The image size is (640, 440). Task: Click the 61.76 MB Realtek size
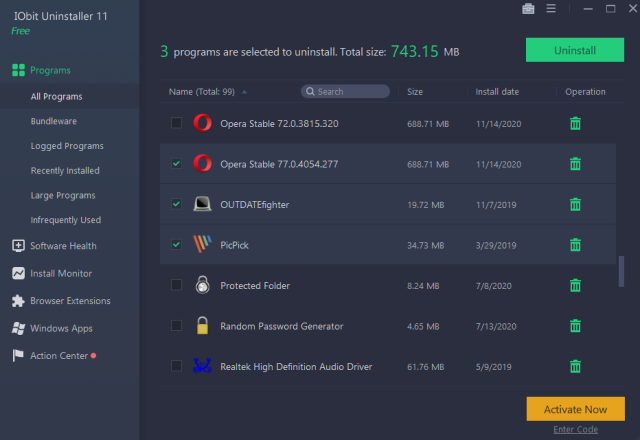tap(425, 367)
